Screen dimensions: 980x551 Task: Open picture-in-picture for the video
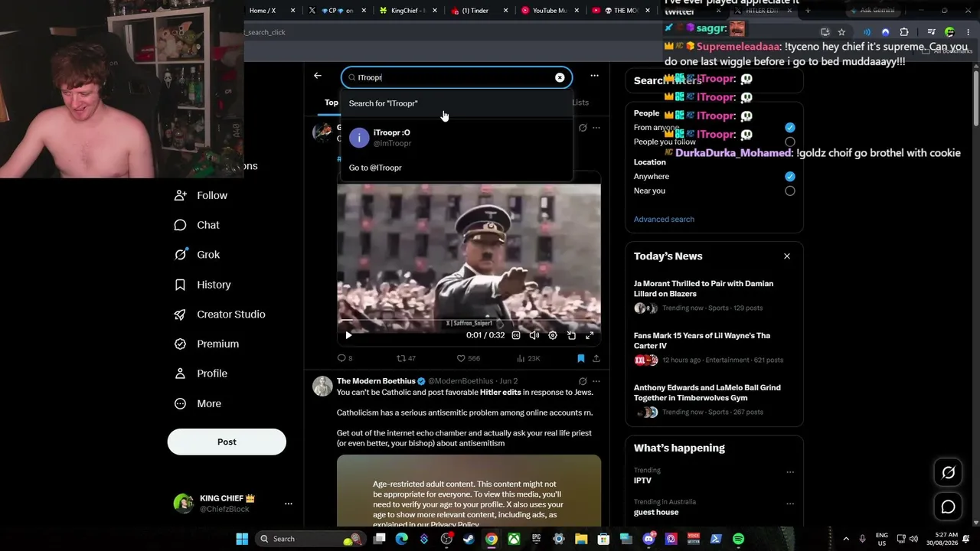point(571,335)
